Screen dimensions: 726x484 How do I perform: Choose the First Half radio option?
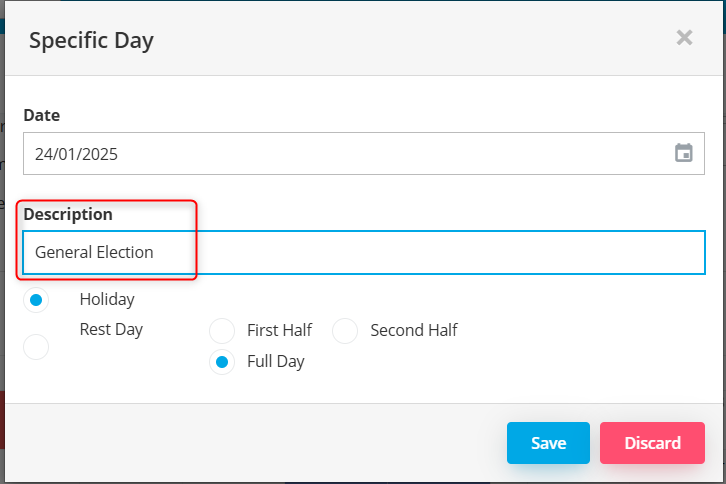point(222,331)
